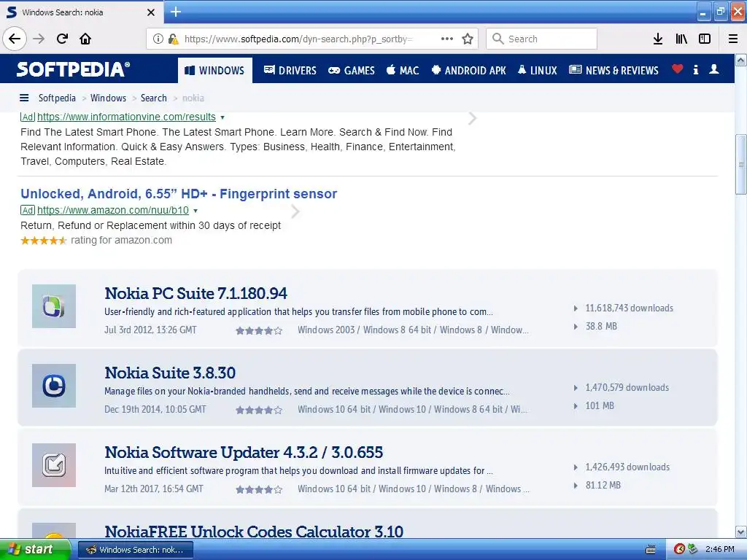Viewport: 747px width, 560px height.
Task: Click the taskbar clock showing 2:46 PM
Action: 719,550
